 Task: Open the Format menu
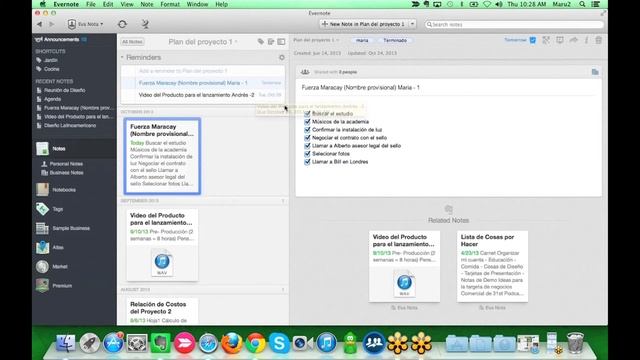[x=170, y=4]
